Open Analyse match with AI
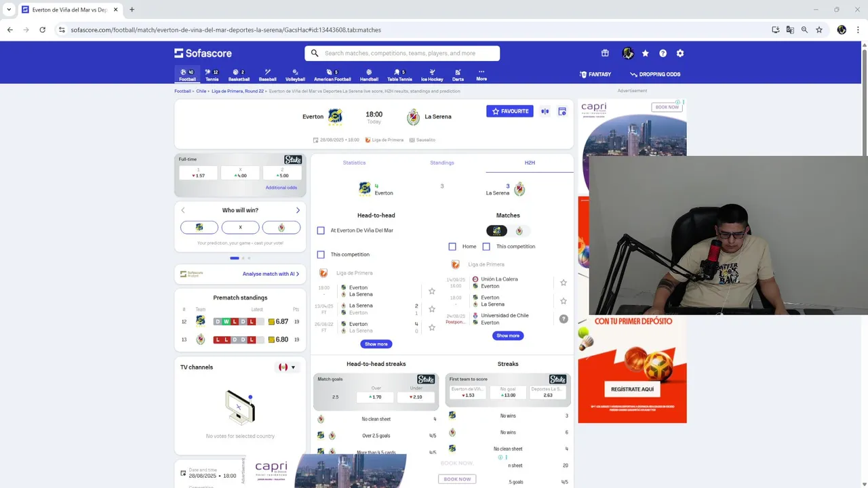868x488 pixels. point(271,274)
